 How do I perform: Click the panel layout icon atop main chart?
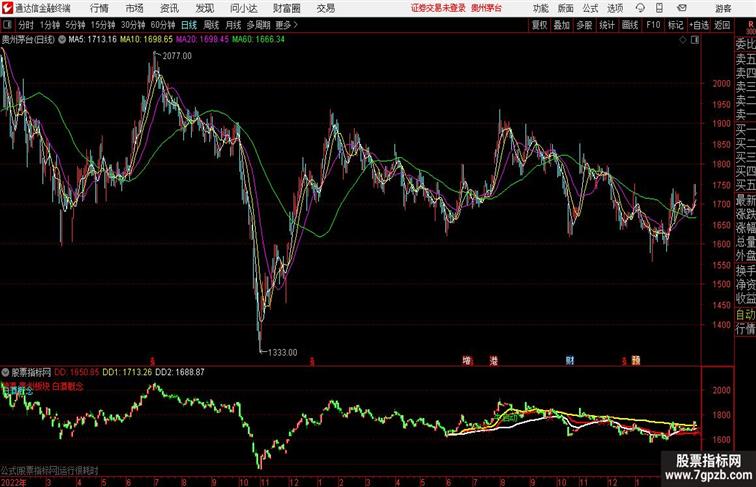coord(695,41)
